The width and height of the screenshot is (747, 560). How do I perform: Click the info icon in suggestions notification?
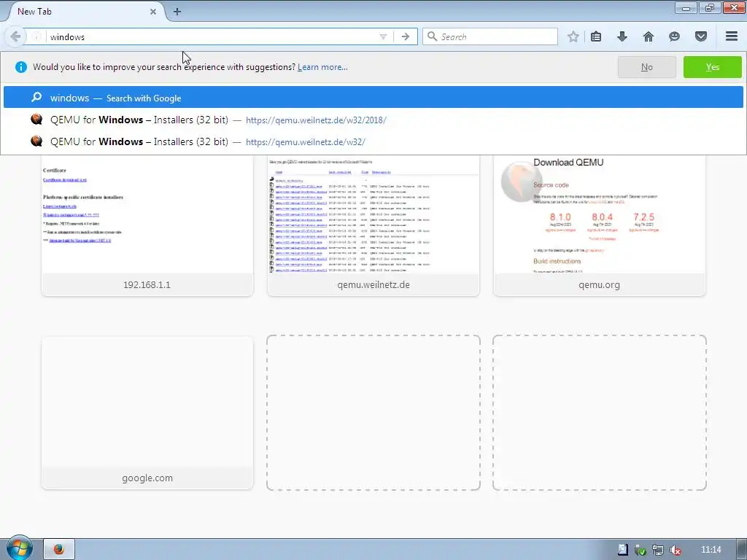21,67
